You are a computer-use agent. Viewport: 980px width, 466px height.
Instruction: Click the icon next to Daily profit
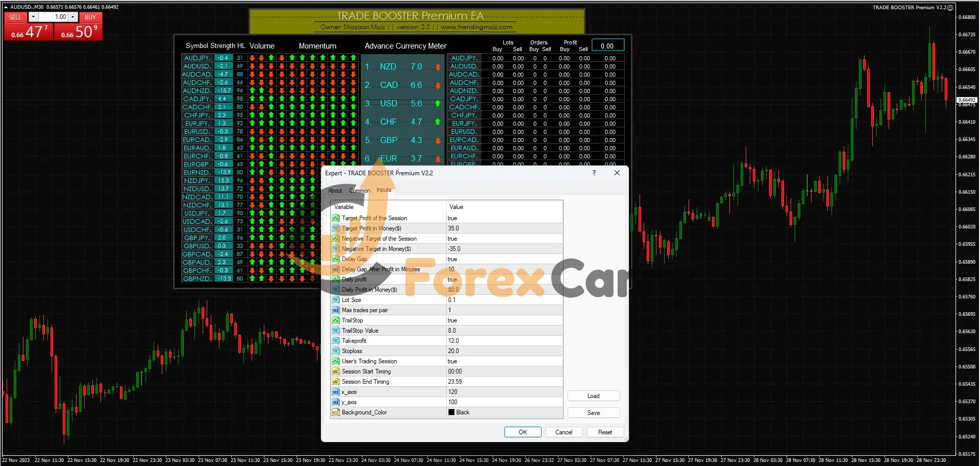[335, 279]
